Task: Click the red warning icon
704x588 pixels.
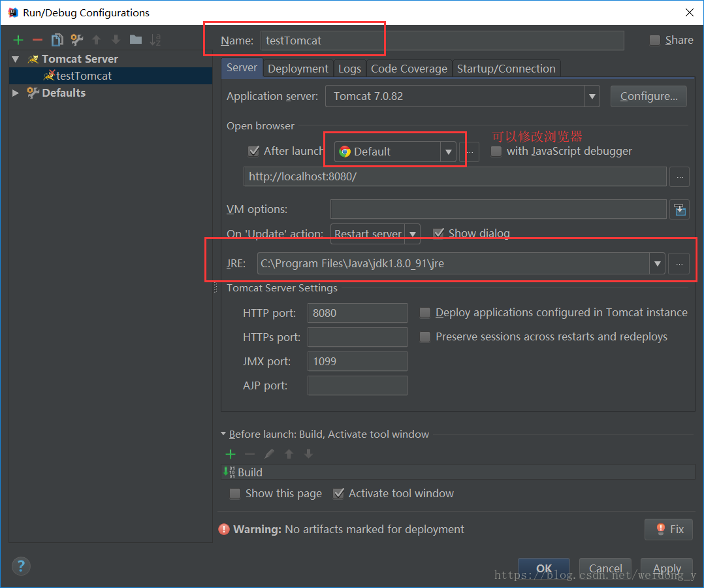Action: tap(224, 530)
